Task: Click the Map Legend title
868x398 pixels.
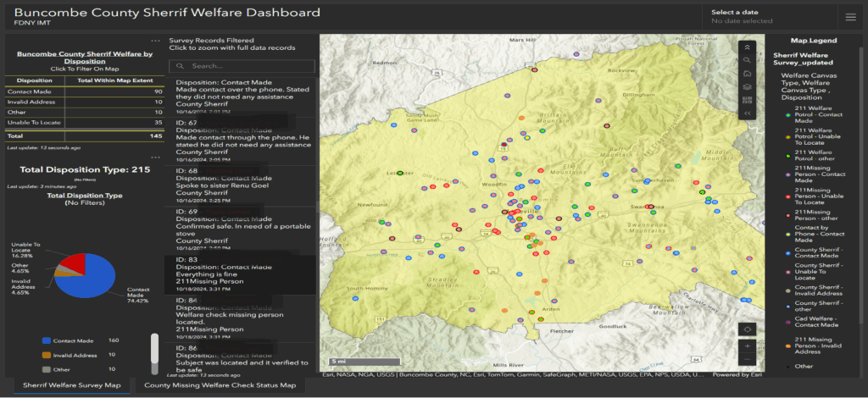Action: (813, 41)
